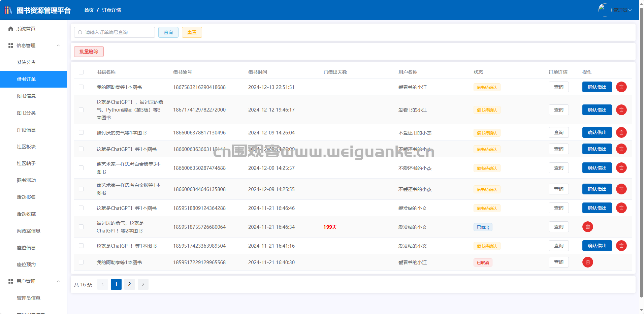Viewport: 644px width, 314px height.
Task: Confirm lending for order 1867583216290418688
Action: click(597, 87)
